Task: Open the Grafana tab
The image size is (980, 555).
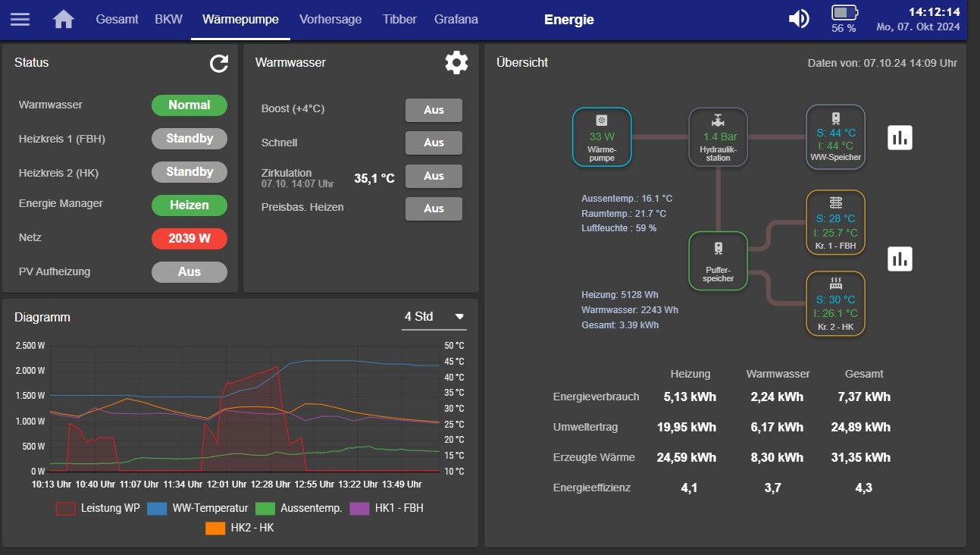Action: (456, 20)
